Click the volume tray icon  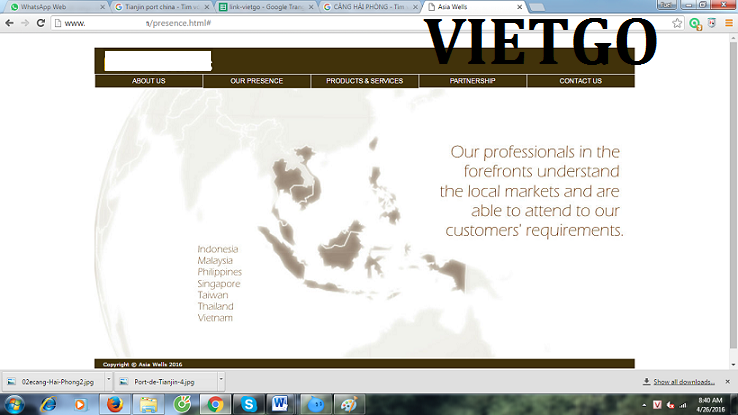point(671,405)
